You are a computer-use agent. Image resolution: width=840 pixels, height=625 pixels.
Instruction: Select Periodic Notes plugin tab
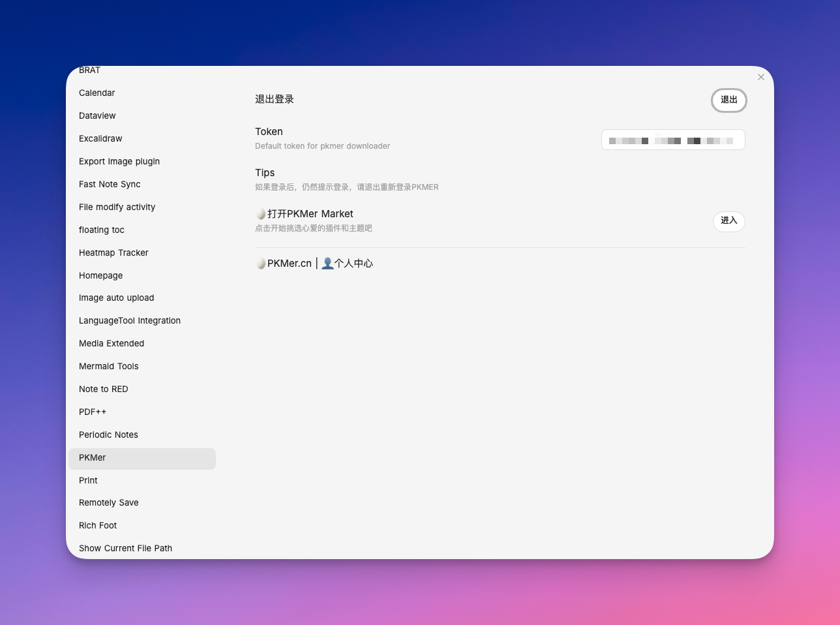click(x=108, y=435)
